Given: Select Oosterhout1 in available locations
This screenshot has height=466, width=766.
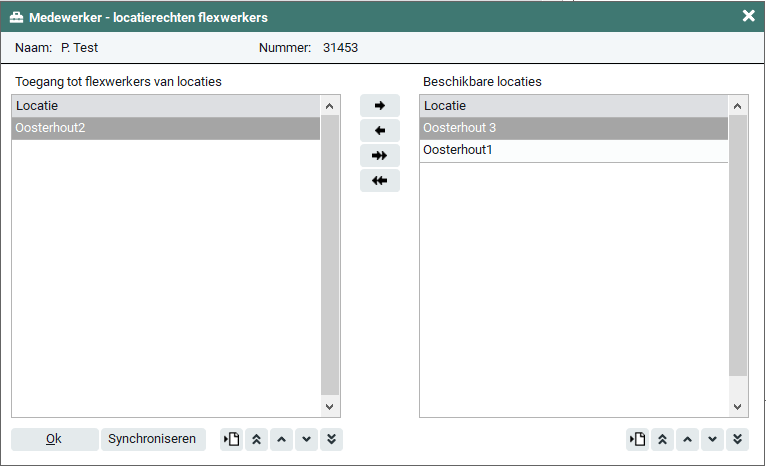Looking at the screenshot, I should click(572, 150).
